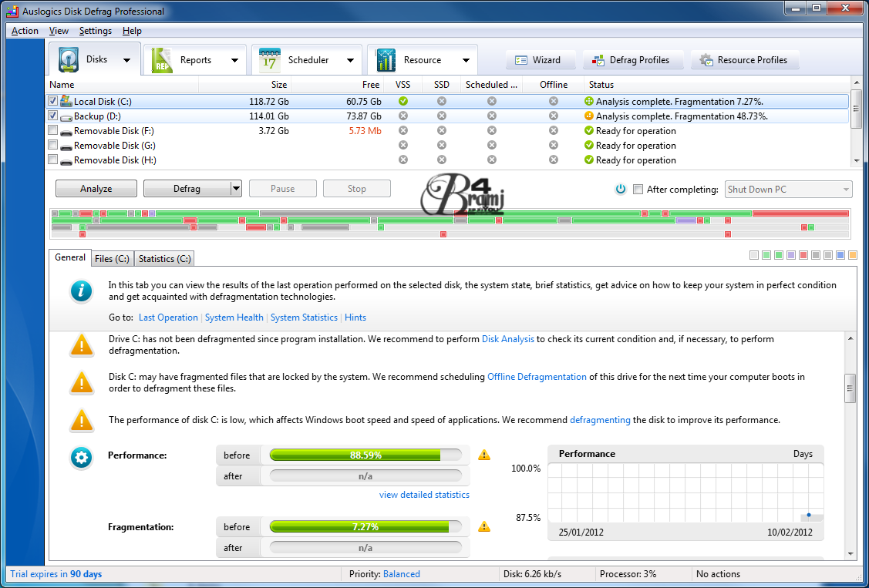This screenshot has width=869, height=588.
Task: Click the warning triangle beside Fragmentation bar
Action: 484,526
